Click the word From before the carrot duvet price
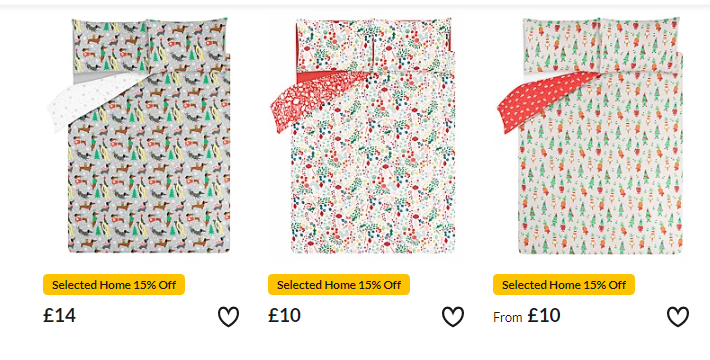This screenshot has width=710, height=360. click(508, 317)
